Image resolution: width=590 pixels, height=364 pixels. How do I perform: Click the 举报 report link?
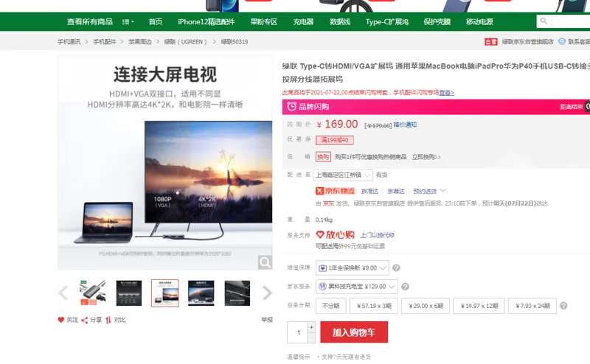pos(267,320)
